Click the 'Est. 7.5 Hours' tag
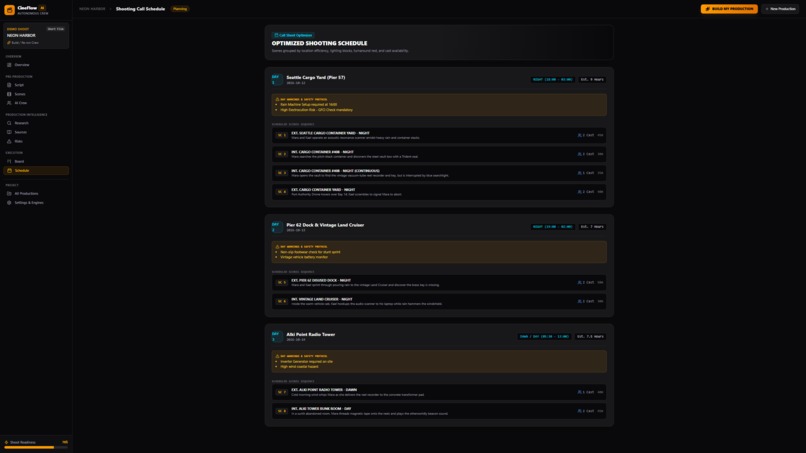The height and width of the screenshot is (453, 806). click(590, 336)
